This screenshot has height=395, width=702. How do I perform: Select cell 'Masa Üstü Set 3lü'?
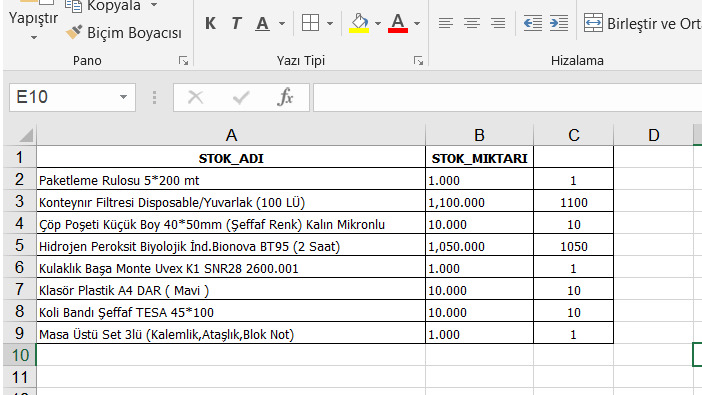[x=231, y=333]
